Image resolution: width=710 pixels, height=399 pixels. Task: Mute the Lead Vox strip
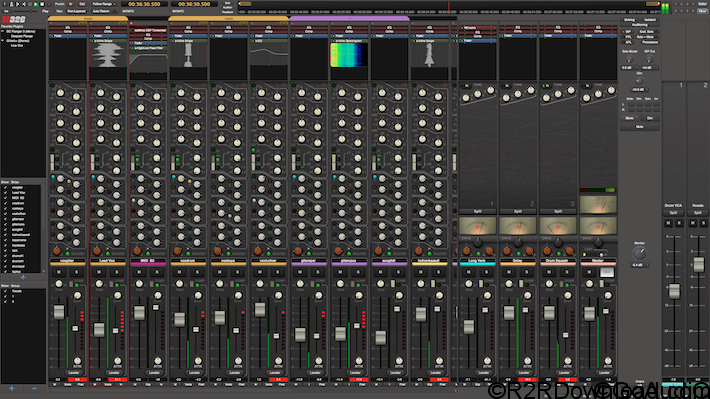point(99,272)
